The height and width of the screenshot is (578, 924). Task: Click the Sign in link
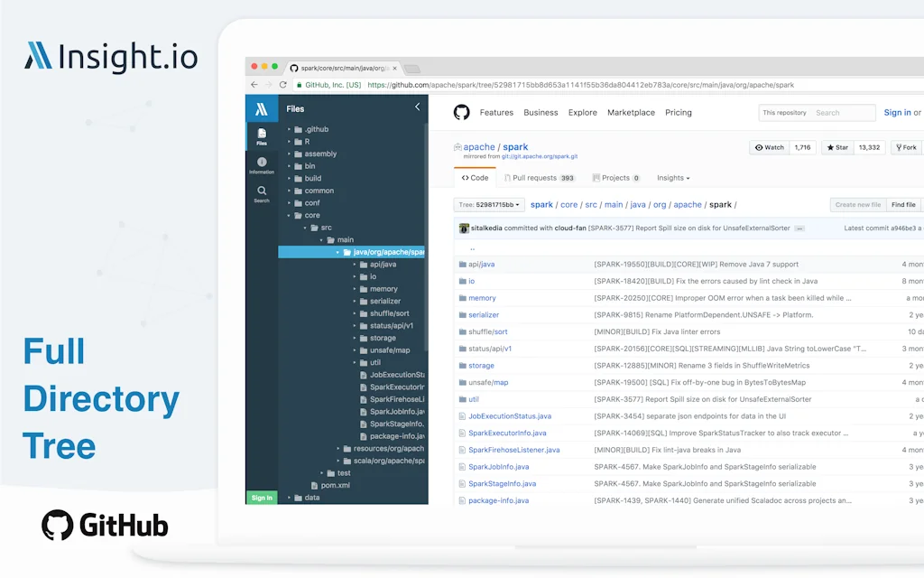897,113
